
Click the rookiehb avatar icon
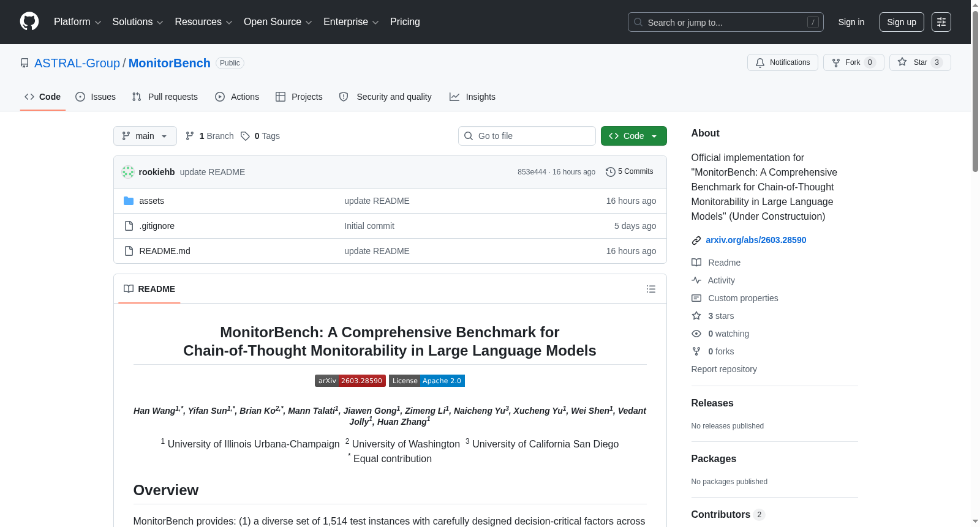[x=128, y=172]
